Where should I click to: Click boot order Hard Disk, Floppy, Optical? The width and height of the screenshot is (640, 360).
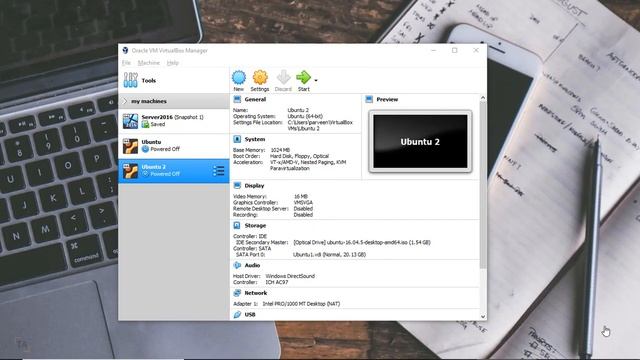299,156
